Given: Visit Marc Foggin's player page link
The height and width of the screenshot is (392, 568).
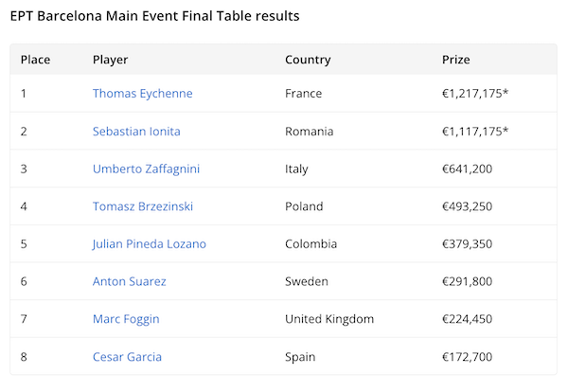Looking at the screenshot, I should coord(126,319).
